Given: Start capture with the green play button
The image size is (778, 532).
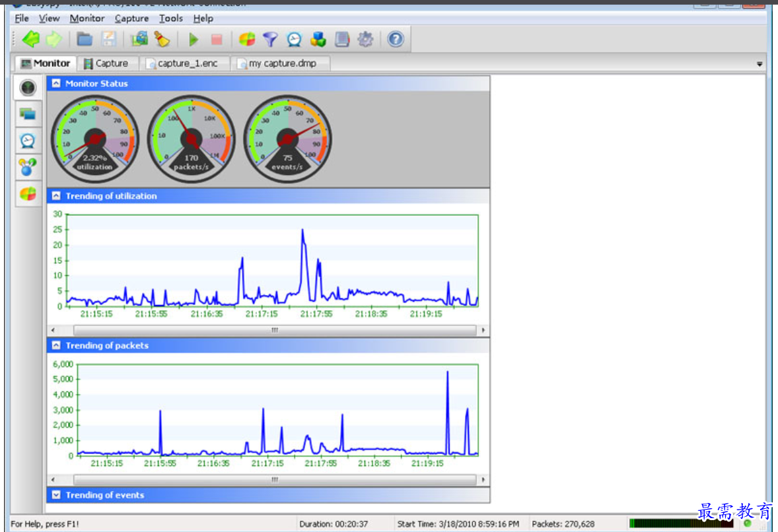Looking at the screenshot, I should pos(193,40).
